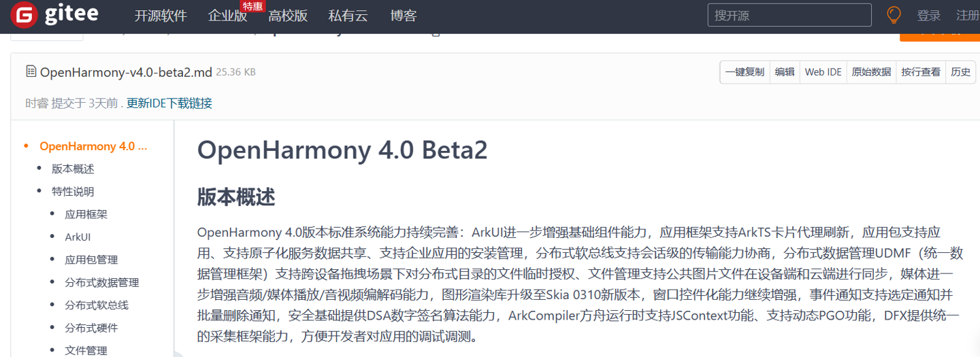Click the red 特惠 badge

(252, 6)
